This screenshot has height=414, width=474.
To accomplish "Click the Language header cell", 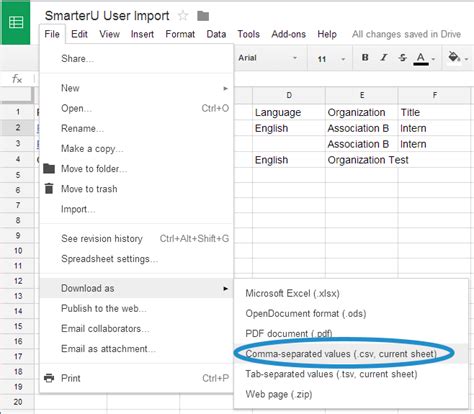I will tap(289, 112).
